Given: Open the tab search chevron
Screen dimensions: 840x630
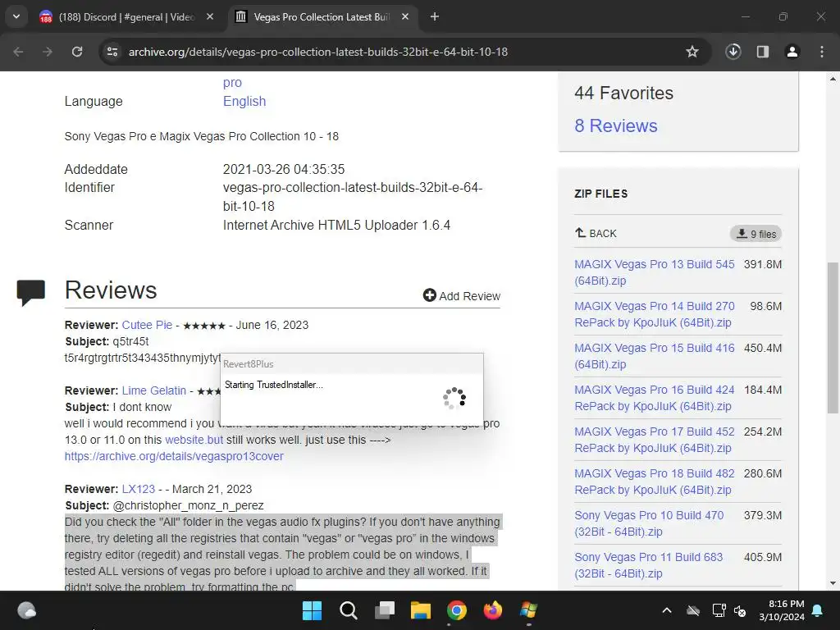Looking at the screenshot, I should pos(16,16).
